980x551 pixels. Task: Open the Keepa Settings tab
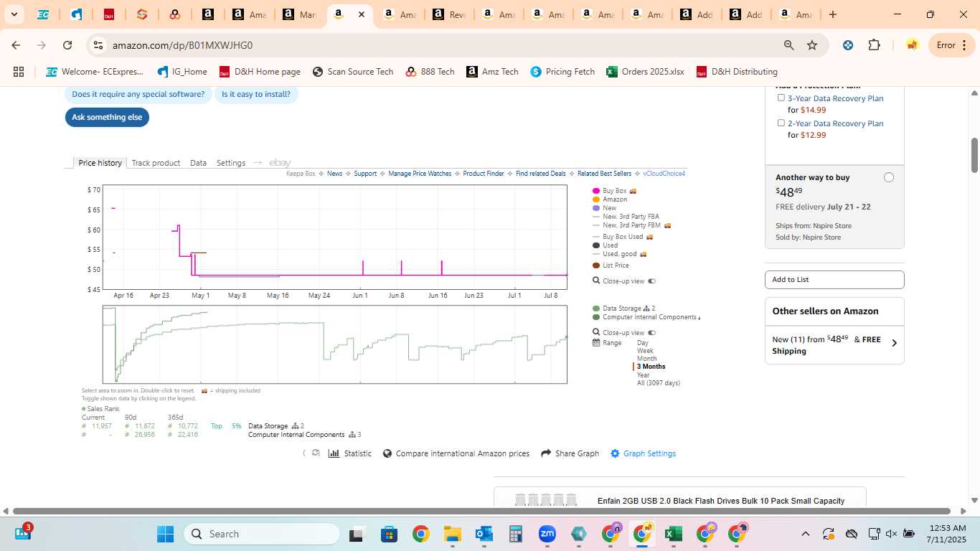tap(231, 163)
